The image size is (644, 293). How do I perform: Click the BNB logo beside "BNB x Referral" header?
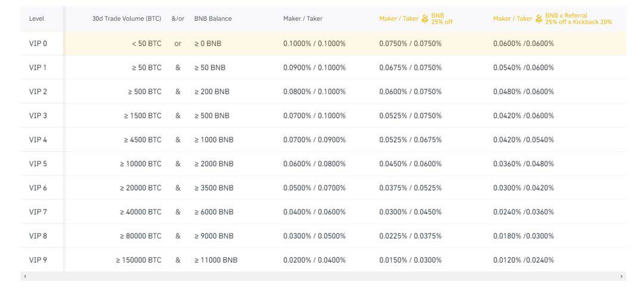pos(539,18)
